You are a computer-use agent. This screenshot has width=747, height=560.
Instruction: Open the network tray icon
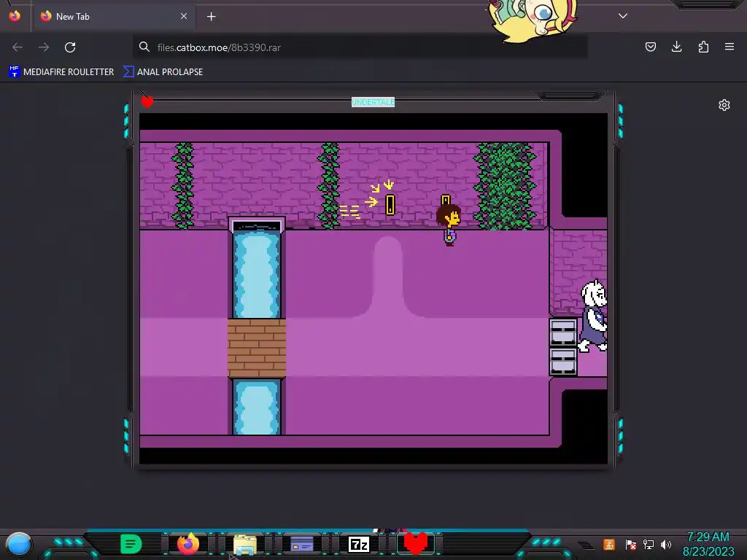tap(649, 544)
